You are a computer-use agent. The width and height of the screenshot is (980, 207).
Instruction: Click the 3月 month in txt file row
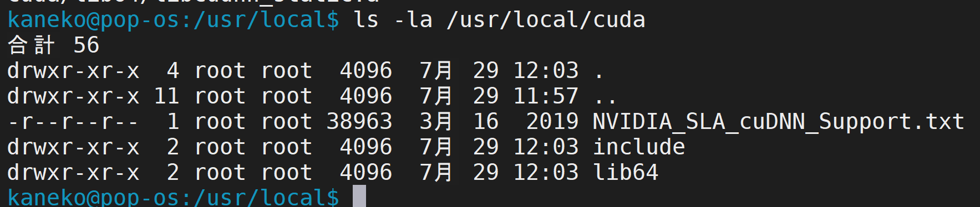(x=436, y=122)
